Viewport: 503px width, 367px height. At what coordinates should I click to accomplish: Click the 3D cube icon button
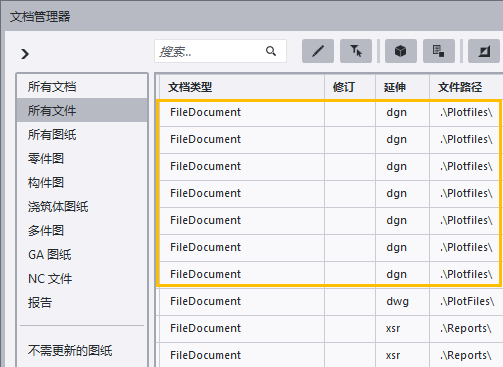pos(401,51)
